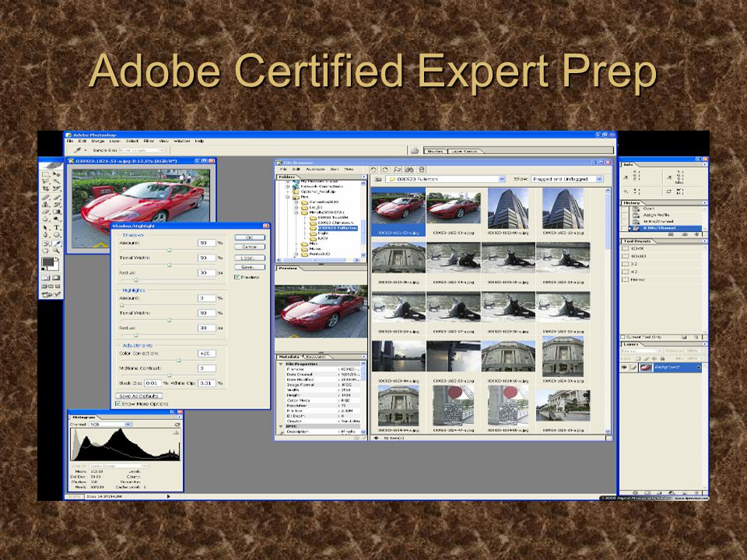The height and width of the screenshot is (560, 747).
Task: Rotate clockwise in File Browser toolbar
Action: 385,170
